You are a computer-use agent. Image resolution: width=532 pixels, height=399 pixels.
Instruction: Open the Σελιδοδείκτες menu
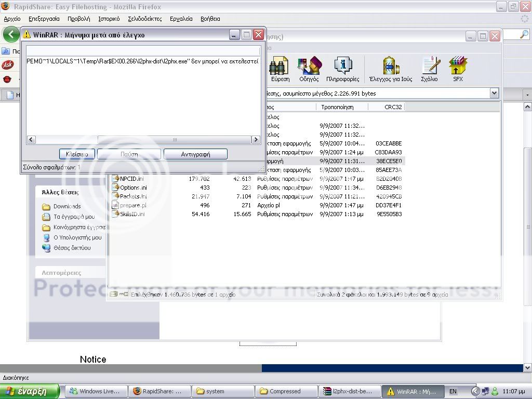pos(144,19)
